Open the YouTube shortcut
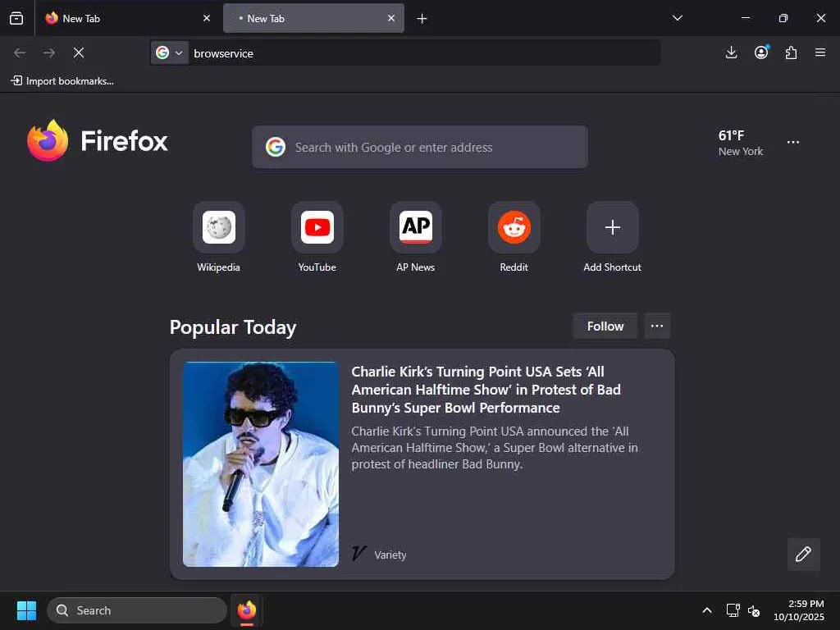Viewport: 840px width, 630px height. point(317,237)
